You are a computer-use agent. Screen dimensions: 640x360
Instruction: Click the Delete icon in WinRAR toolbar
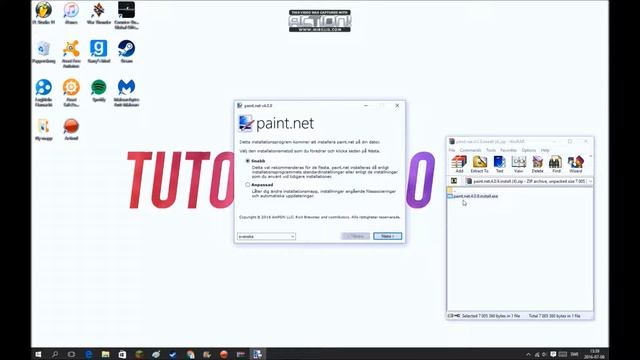[537, 164]
